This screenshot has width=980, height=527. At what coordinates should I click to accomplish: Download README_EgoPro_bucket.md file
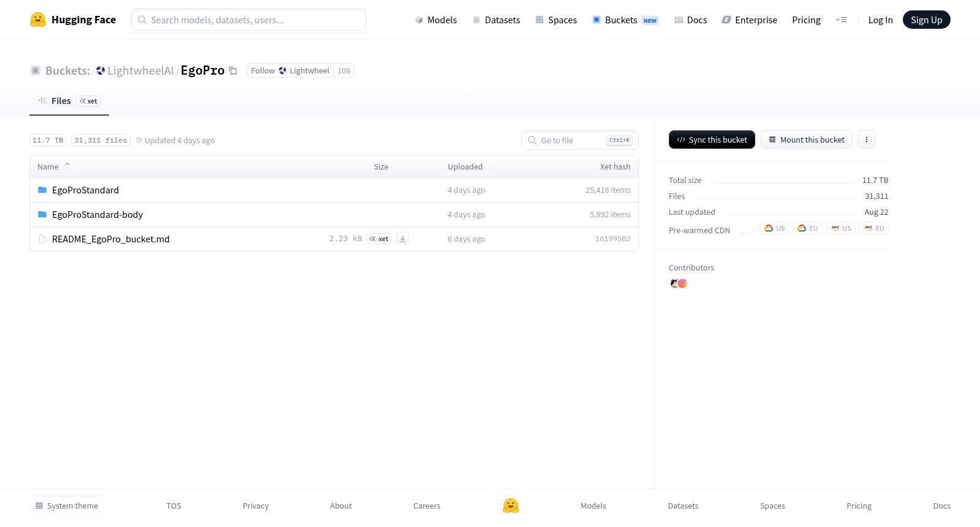tap(402, 239)
